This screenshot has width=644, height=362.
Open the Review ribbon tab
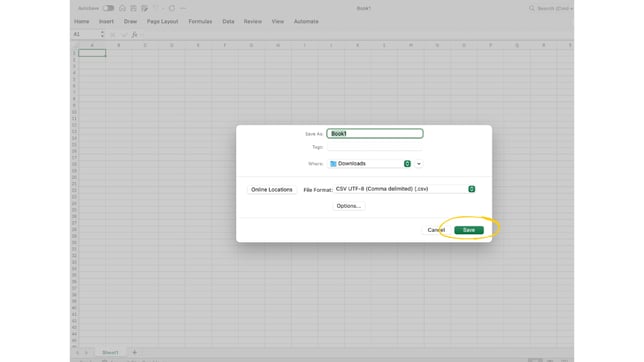coord(253,21)
